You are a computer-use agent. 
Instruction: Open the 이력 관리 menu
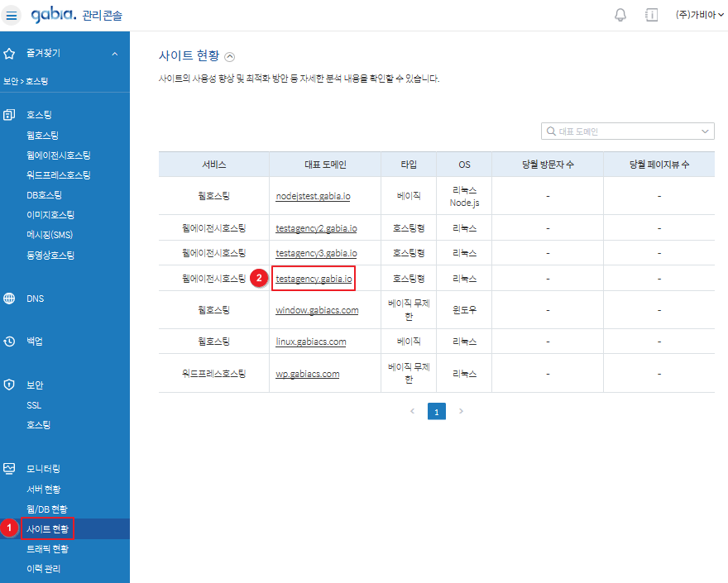pyautogui.click(x=44, y=569)
